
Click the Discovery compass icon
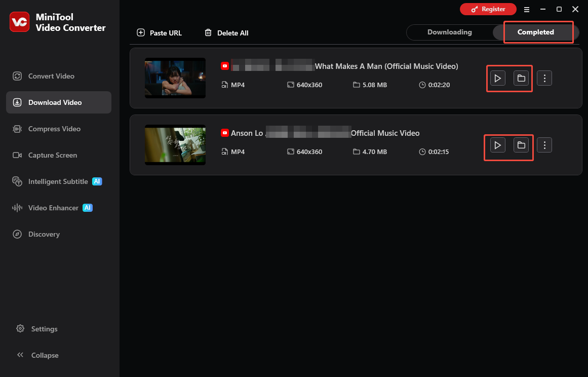[x=17, y=234]
